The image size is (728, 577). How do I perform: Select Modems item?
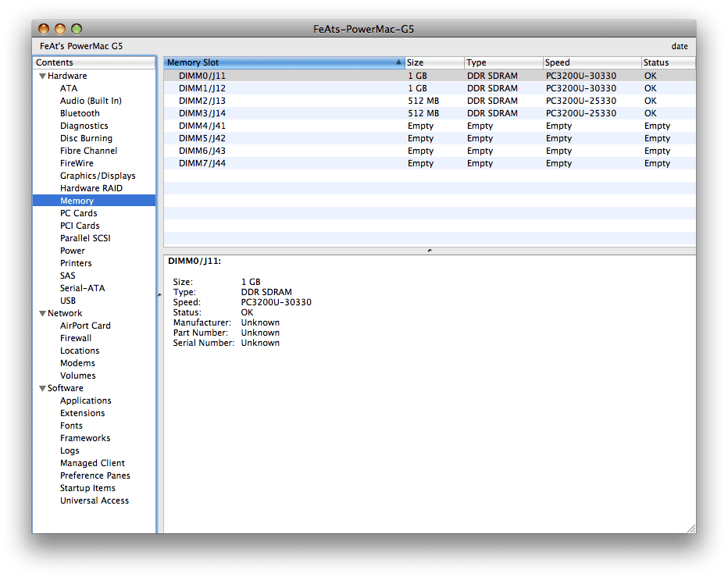pyautogui.click(x=77, y=364)
